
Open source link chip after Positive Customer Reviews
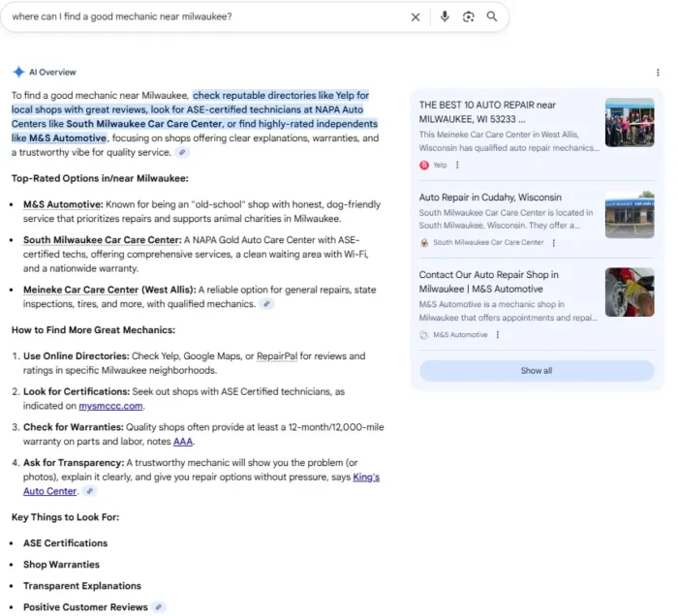[159, 607]
